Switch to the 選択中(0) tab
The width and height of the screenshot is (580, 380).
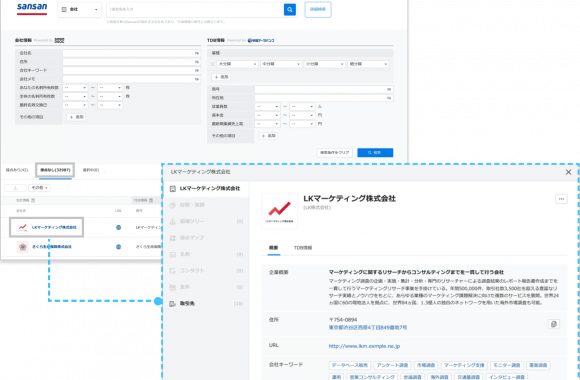point(91,170)
